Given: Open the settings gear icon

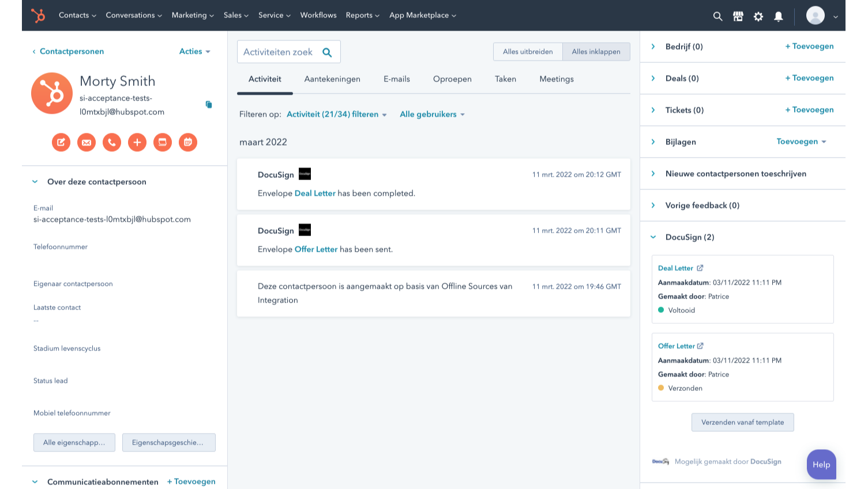Looking at the screenshot, I should tap(758, 16).
